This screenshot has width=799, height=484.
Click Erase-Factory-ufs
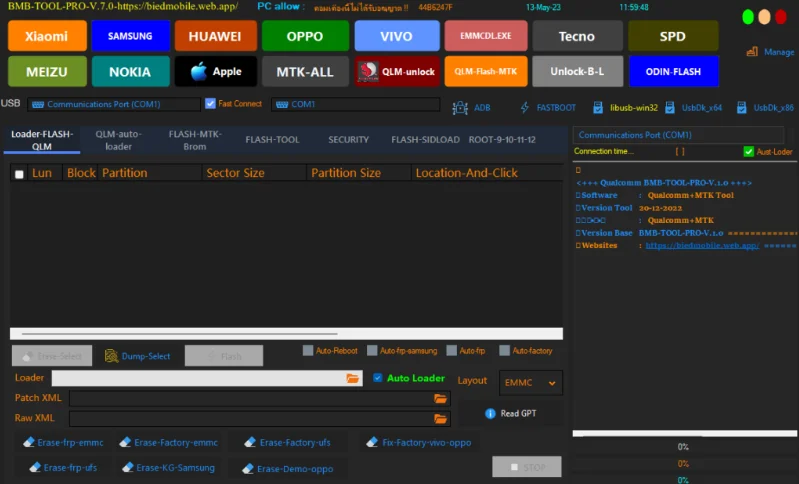287,442
